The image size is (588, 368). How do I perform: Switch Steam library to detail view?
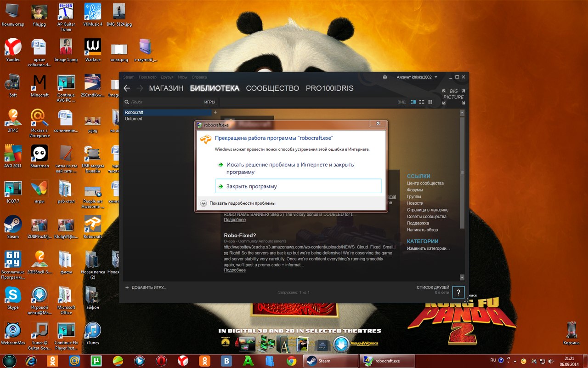[x=413, y=102]
